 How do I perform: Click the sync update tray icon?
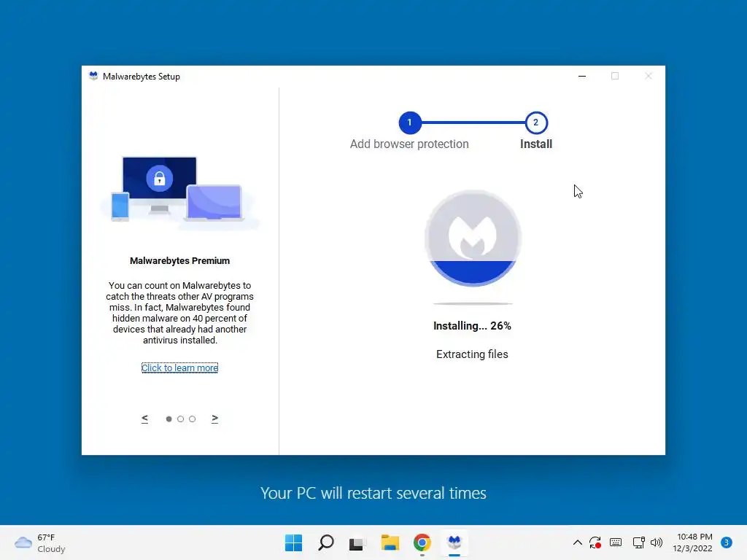pyautogui.click(x=595, y=542)
